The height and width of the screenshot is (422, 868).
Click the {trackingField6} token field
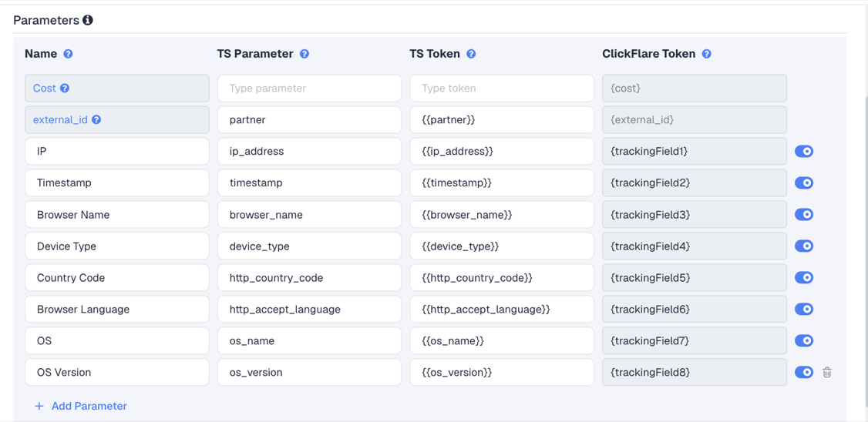[695, 309]
